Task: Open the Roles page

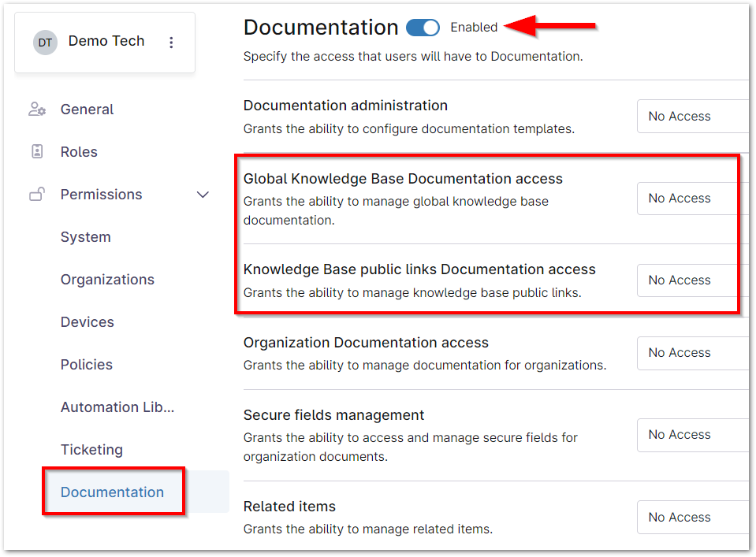Action: click(x=79, y=152)
